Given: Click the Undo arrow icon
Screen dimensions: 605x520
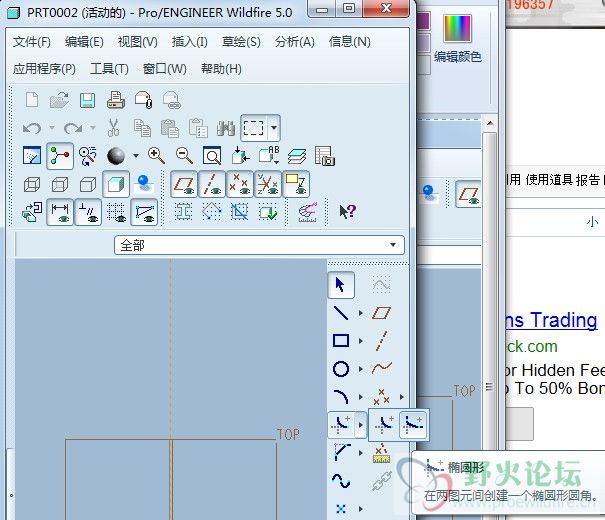Looking at the screenshot, I should pyautogui.click(x=32, y=128).
